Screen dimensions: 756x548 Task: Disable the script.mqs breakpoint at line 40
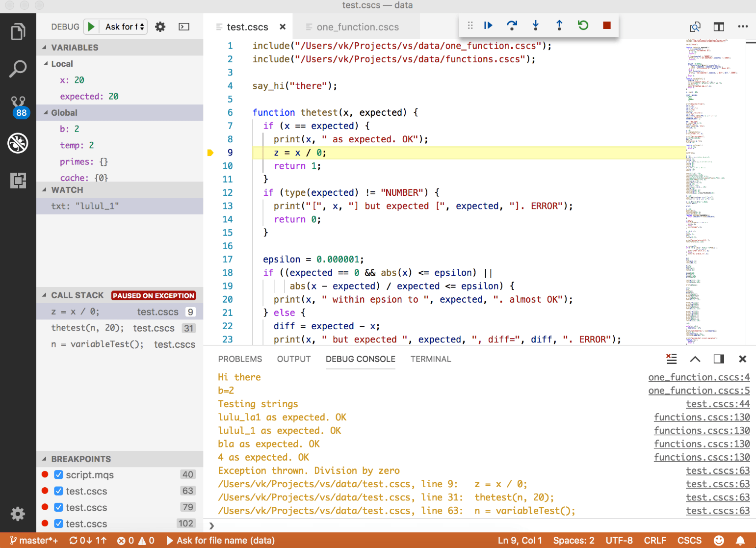[x=58, y=475]
